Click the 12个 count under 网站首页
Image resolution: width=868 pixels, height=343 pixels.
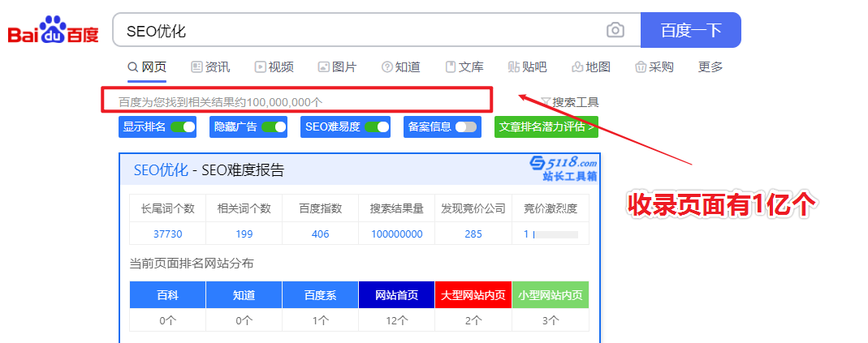pos(397,319)
